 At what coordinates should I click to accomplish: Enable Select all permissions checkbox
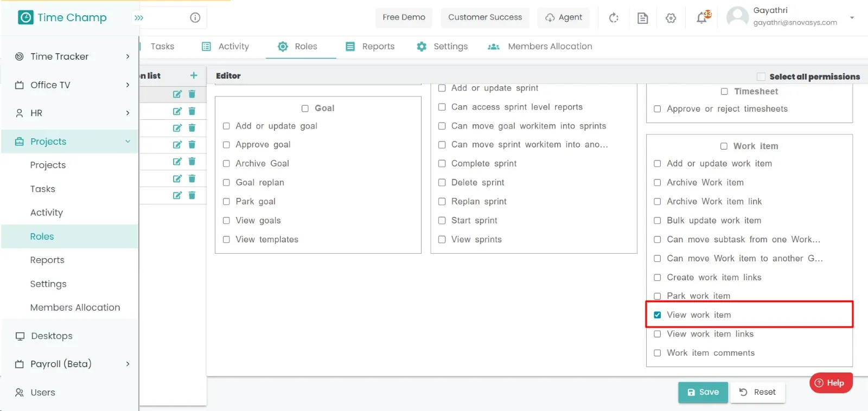[x=761, y=76]
